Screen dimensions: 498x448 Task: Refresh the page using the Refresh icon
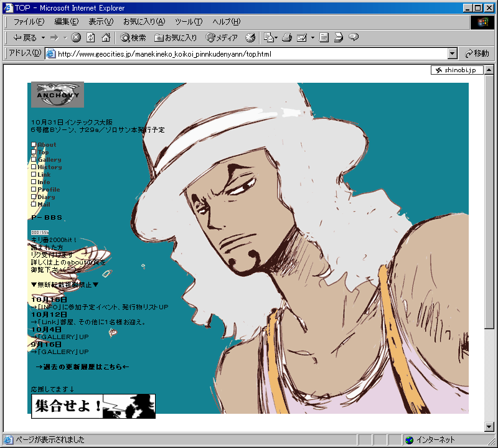pos(91,38)
